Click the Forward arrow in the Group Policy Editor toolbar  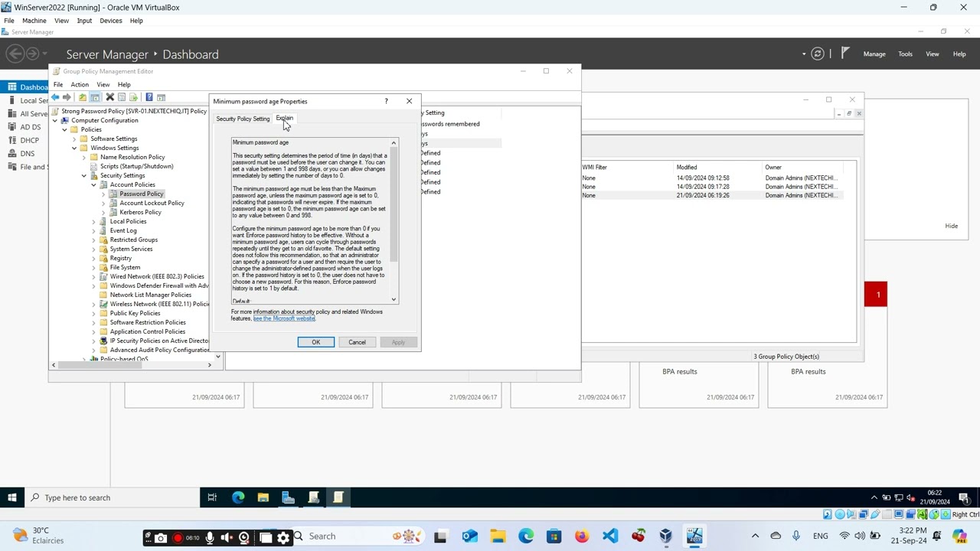pos(67,97)
